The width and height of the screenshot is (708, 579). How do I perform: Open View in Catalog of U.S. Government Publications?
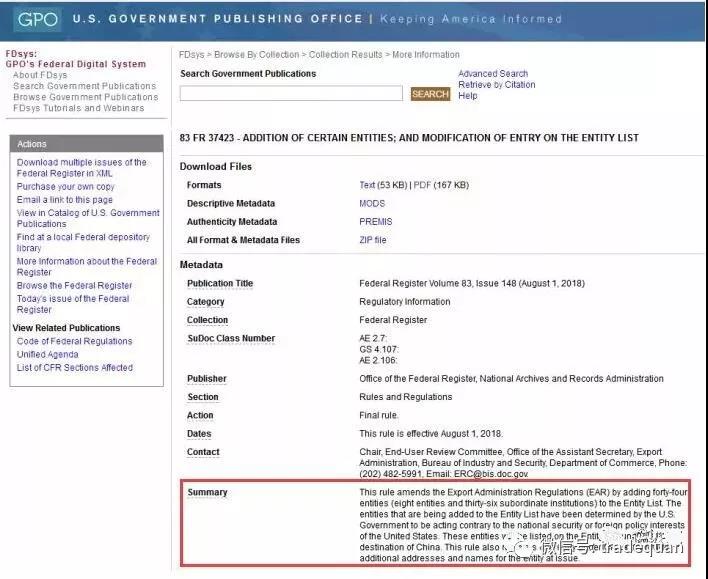pos(88,218)
